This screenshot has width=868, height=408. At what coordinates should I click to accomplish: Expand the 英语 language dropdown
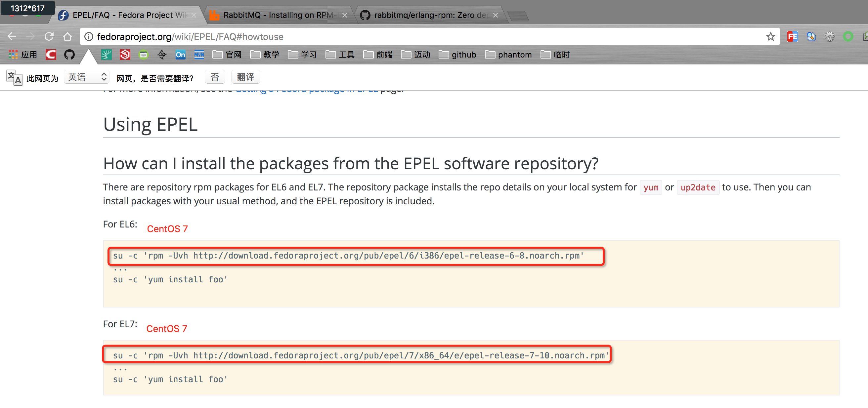pos(87,77)
